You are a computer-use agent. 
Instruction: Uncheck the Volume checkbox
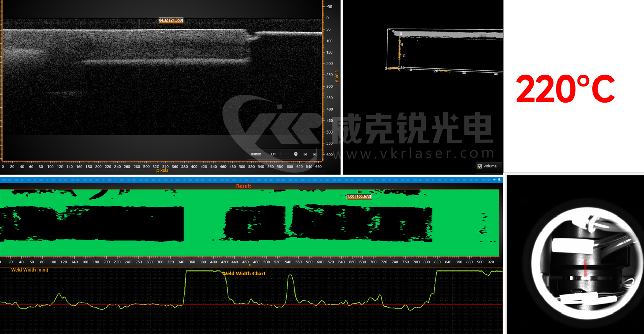point(480,166)
